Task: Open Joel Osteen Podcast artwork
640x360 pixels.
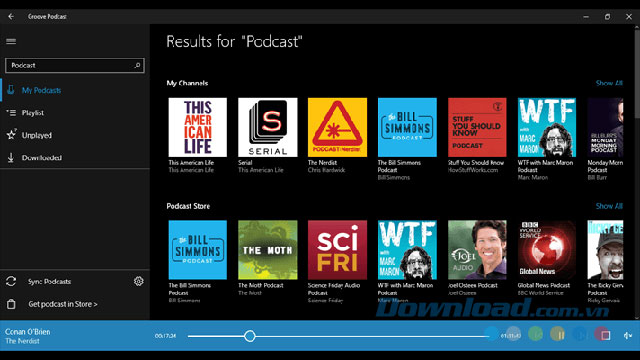Action: (477, 250)
